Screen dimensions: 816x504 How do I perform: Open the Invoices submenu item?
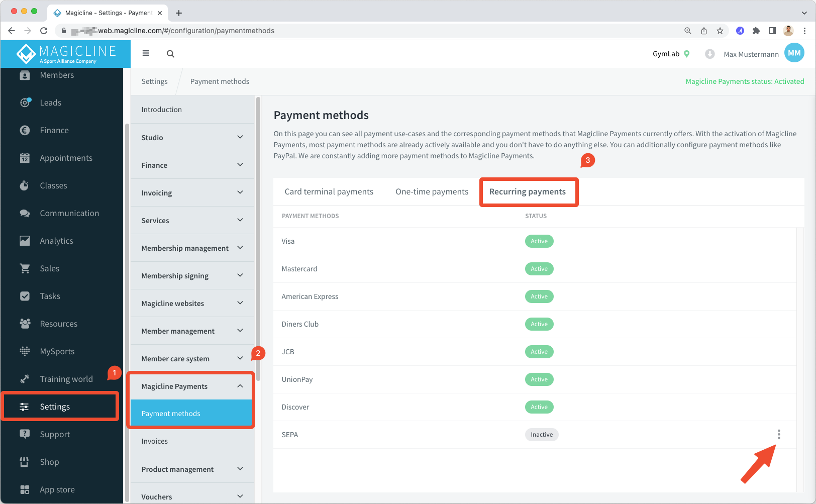pos(192,441)
